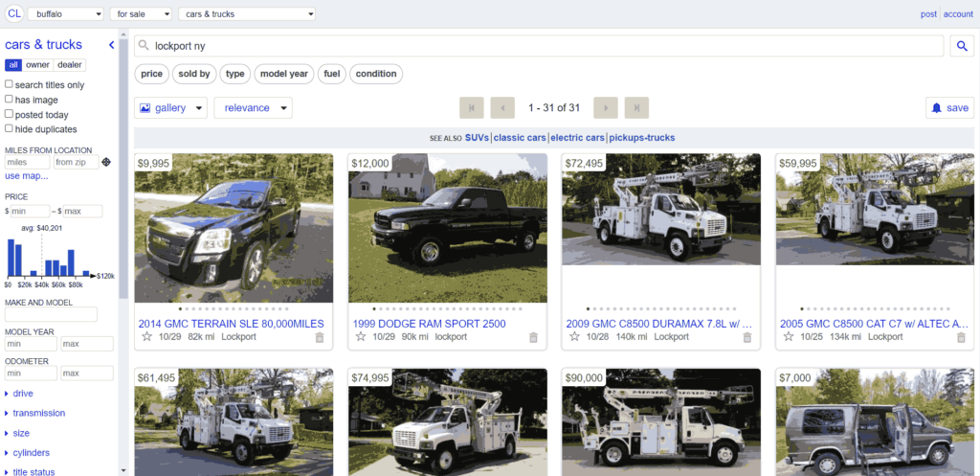The image size is (980, 476).
Task: Click the magnifier search button
Action: [x=962, y=46]
